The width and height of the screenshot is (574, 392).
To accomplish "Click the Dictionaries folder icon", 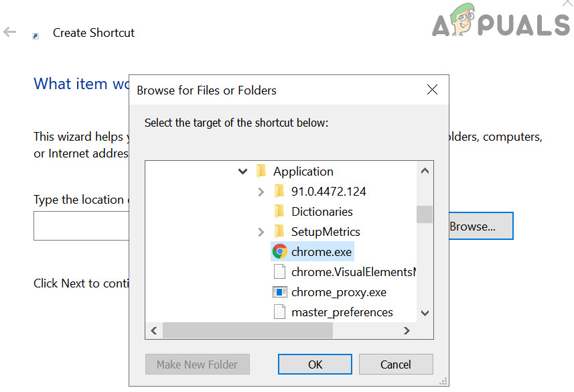I will click(x=279, y=212).
